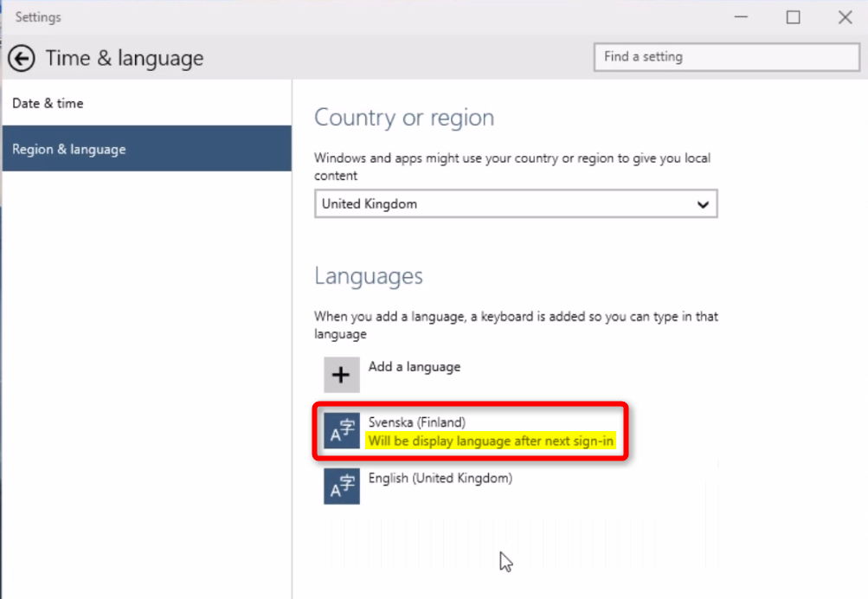Open the Date & time section
868x599 pixels.
pyautogui.click(x=147, y=103)
